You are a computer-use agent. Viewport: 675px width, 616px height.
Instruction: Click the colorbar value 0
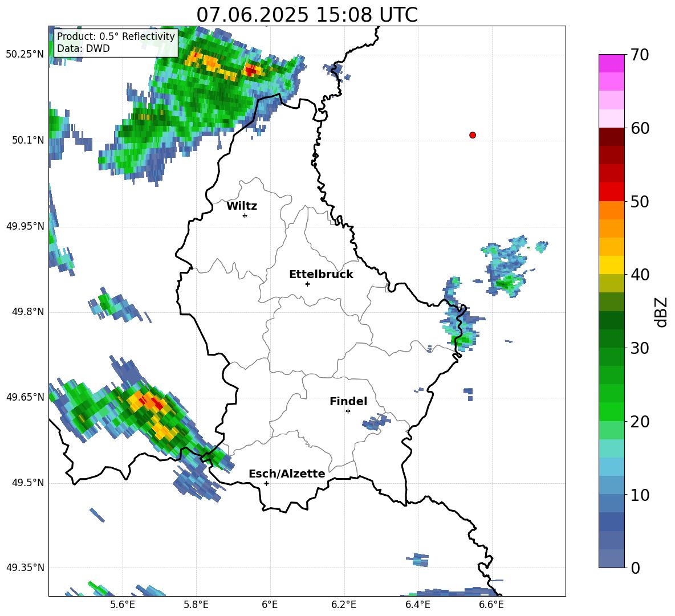point(636,568)
